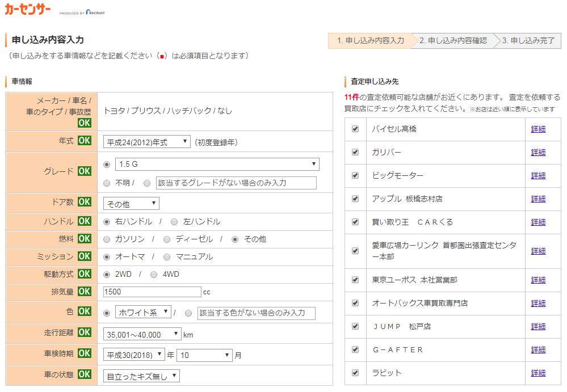Screen dimensions: 567x392
Task: Open 詳細 link for ビッグモーター
Action: [x=538, y=176]
